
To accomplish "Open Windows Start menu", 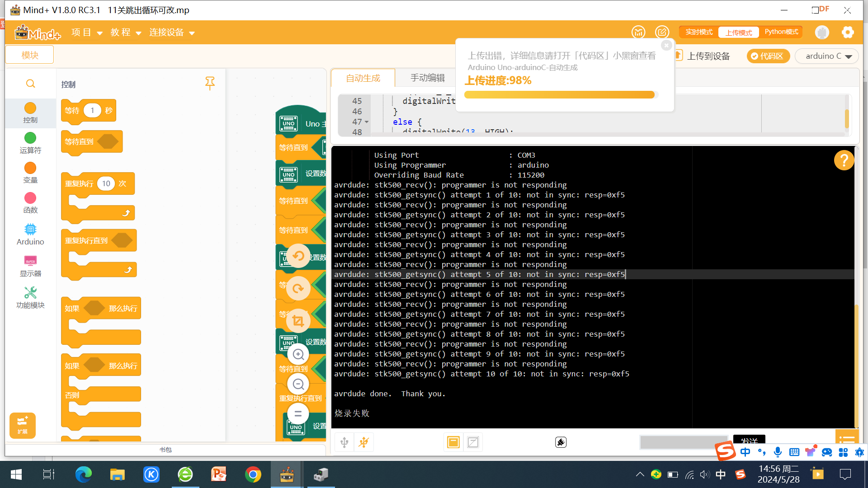I will click(x=16, y=474).
